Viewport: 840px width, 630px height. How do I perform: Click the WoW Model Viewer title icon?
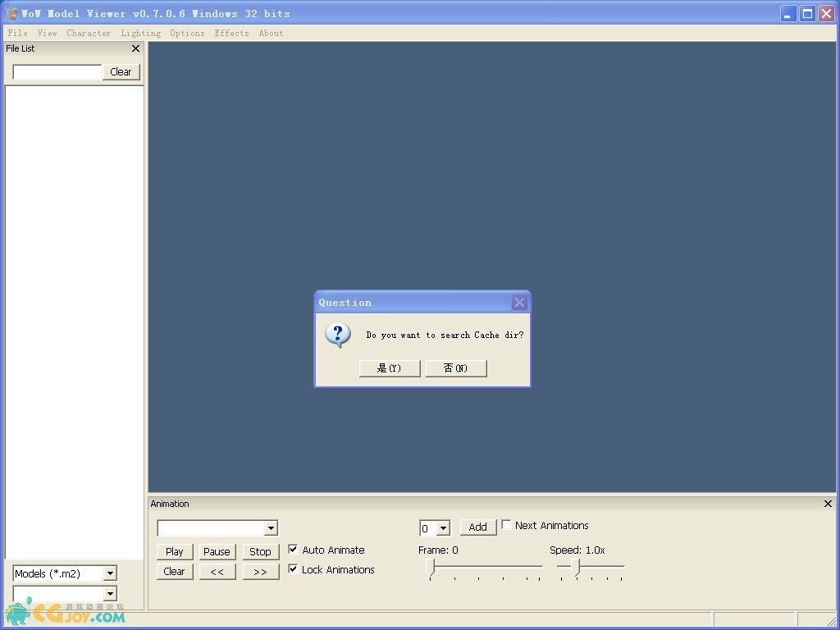coord(11,13)
